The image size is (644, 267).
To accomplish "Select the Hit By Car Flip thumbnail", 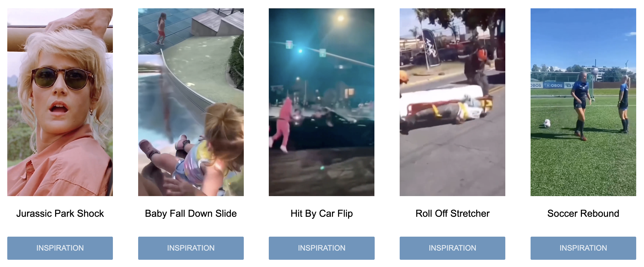I will click(x=321, y=102).
